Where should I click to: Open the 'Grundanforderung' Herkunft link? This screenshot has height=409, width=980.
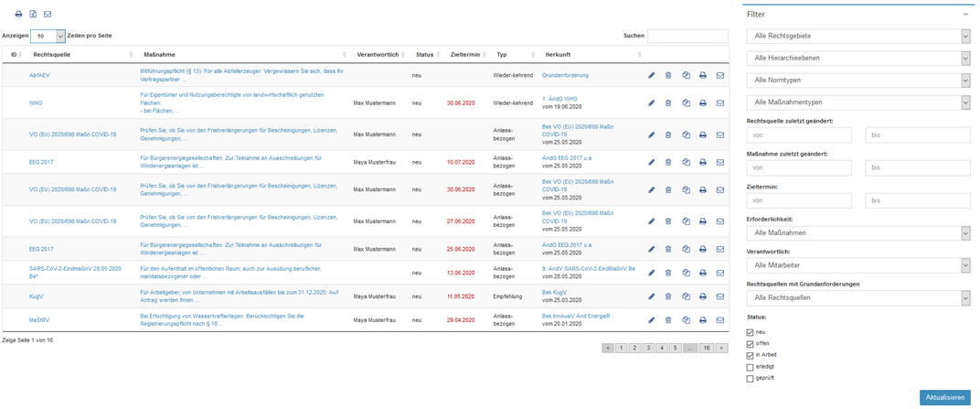565,75
